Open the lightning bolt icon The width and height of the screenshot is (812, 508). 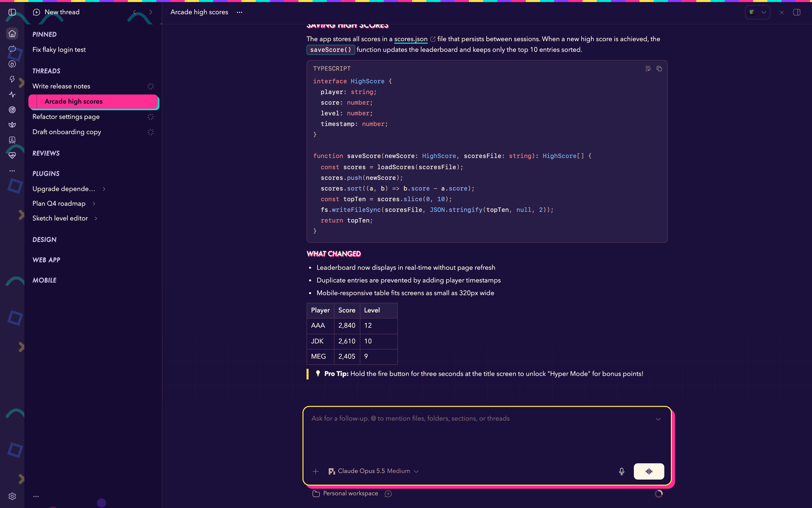coord(12,79)
